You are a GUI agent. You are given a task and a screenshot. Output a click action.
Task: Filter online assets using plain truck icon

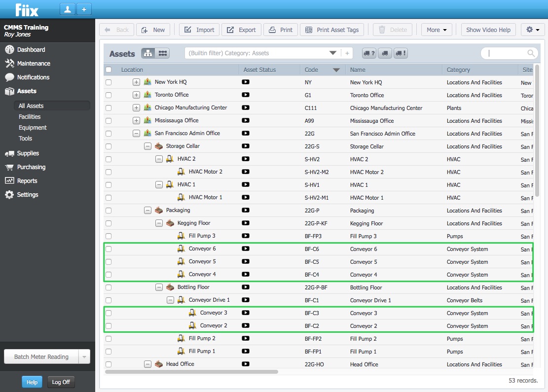click(385, 53)
